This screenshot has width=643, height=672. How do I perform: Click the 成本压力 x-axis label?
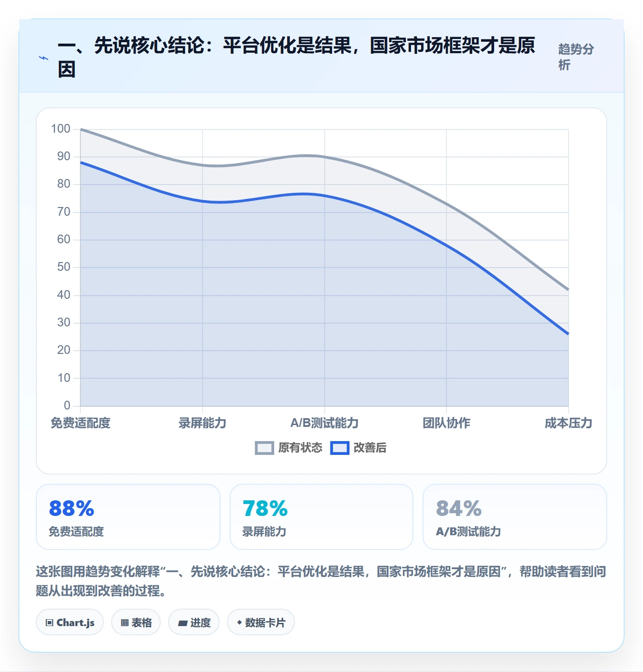point(569,423)
